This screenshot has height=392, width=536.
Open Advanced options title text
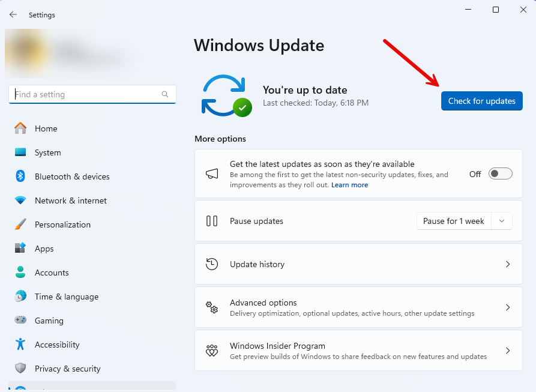[263, 303]
